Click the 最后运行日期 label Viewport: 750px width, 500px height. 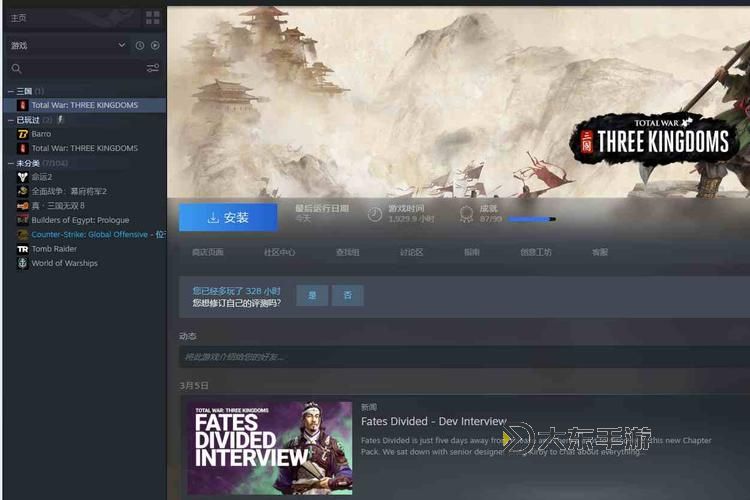coord(322,209)
